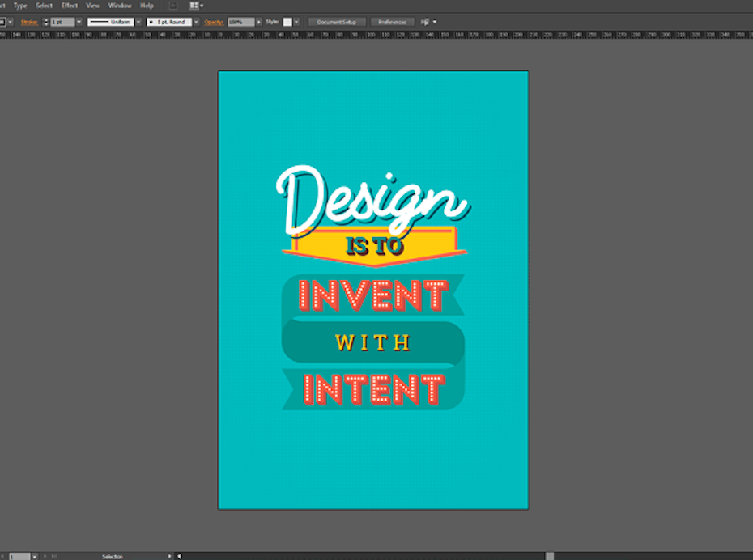Open the Window menu

pyautogui.click(x=120, y=6)
